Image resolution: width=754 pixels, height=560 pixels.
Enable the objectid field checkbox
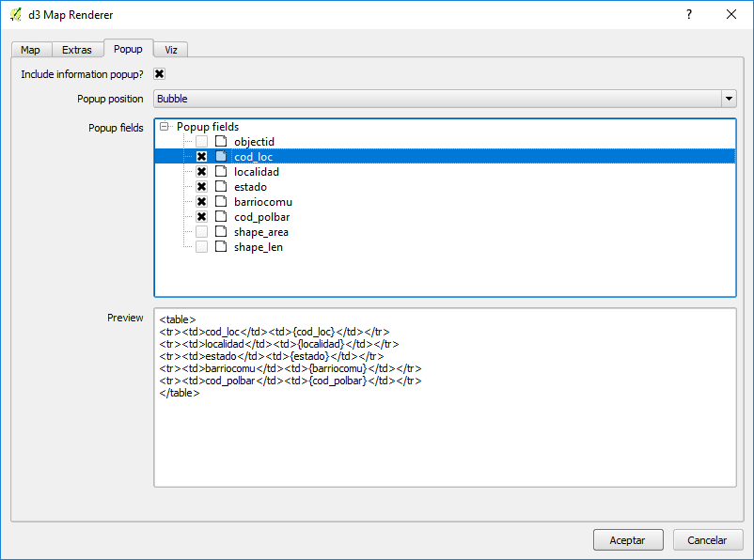click(201, 142)
